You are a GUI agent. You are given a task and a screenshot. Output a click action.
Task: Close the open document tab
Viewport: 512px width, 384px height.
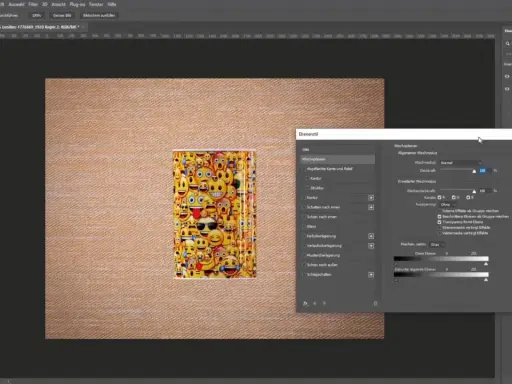click(x=83, y=27)
